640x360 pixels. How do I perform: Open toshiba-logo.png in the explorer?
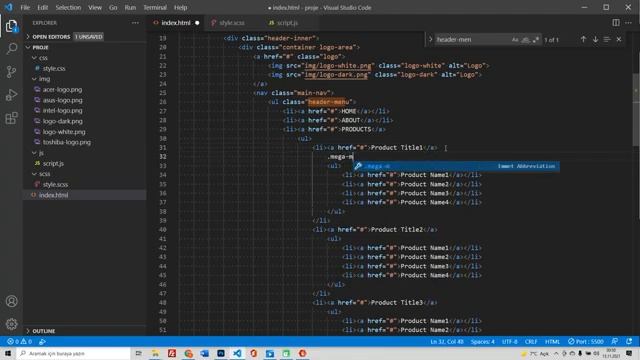click(67, 142)
